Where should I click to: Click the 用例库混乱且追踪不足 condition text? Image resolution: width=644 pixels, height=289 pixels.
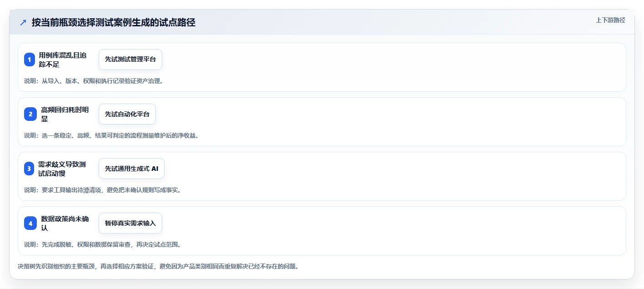pyautogui.click(x=63, y=60)
